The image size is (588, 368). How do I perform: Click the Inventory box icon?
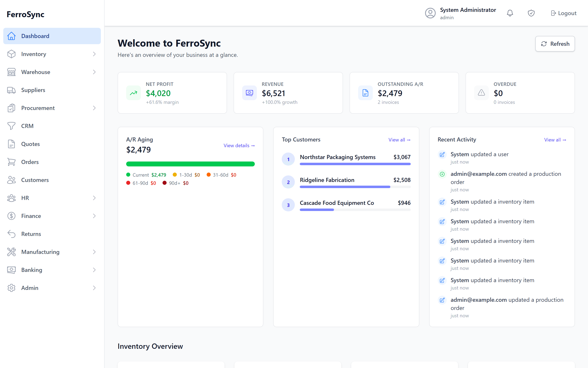[11, 54]
